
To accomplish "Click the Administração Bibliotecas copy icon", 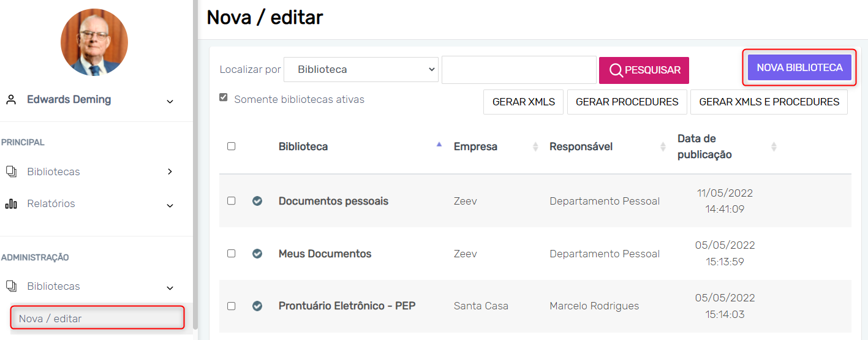I will pos(11,286).
